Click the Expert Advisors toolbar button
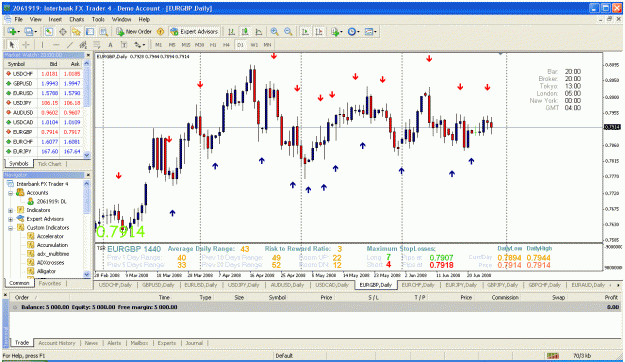Image resolution: width=625 pixels, height=362 pixels. [x=194, y=31]
